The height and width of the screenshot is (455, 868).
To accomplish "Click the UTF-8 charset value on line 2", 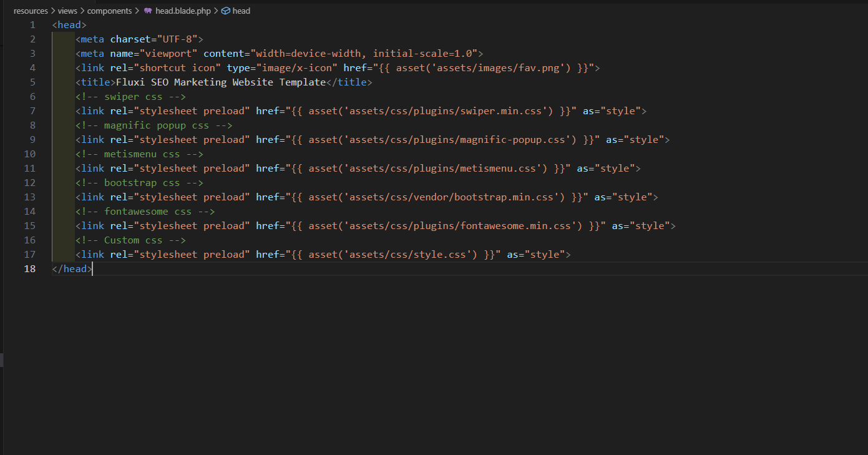I will 180,39.
